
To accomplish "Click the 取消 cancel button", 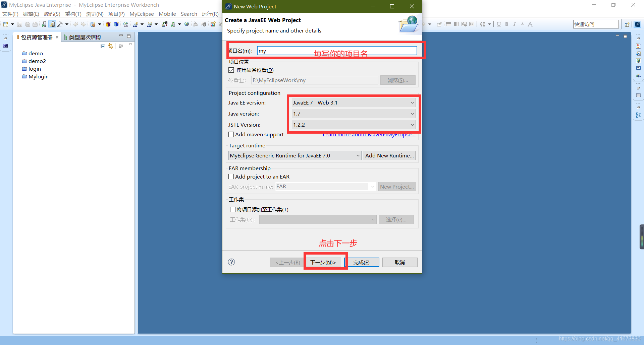I will click(400, 262).
